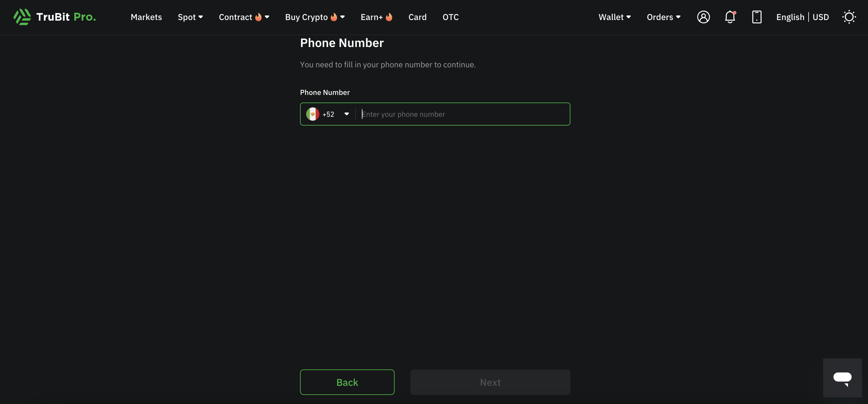Open the OTC page
This screenshot has height=404, width=868.
point(450,17)
